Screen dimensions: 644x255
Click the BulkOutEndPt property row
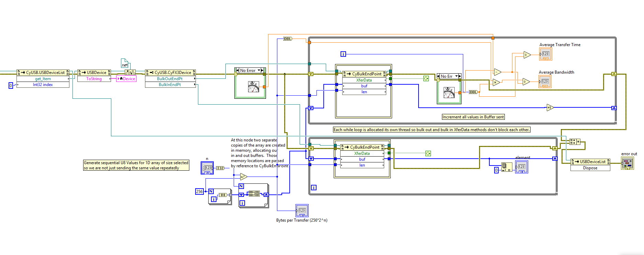click(x=170, y=79)
